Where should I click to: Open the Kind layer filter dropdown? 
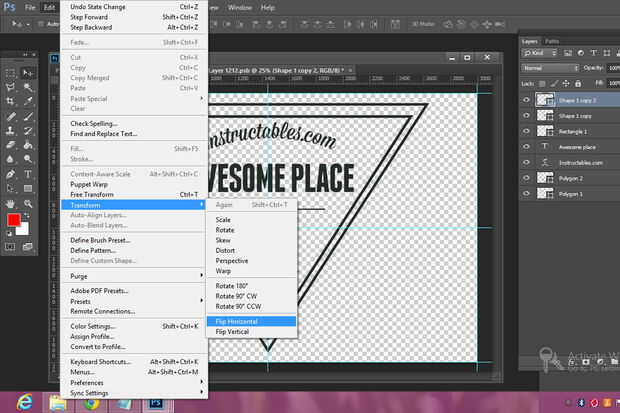(x=539, y=53)
